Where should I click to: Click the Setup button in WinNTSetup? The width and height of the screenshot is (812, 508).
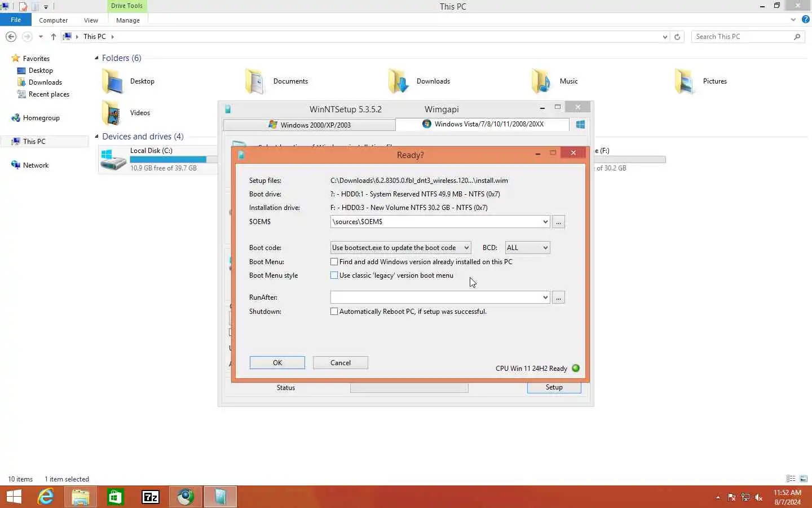click(x=554, y=387)
